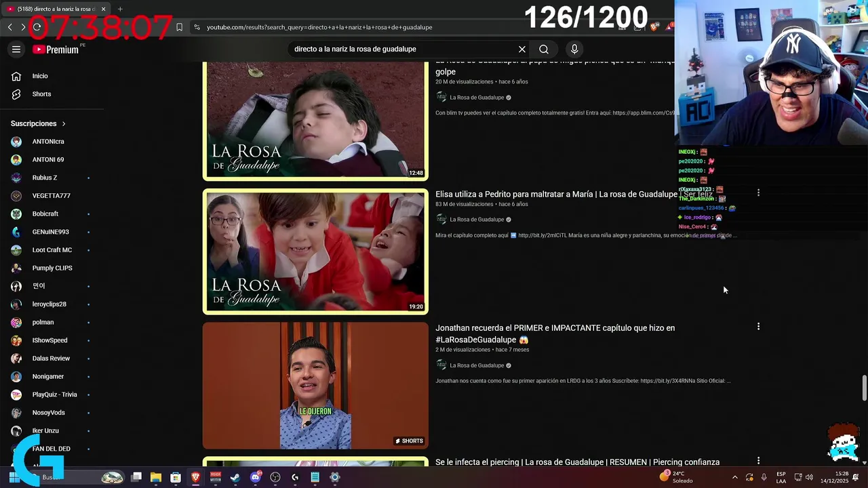Open more options for the piercing video
The image size is (868, 488).
758,461
